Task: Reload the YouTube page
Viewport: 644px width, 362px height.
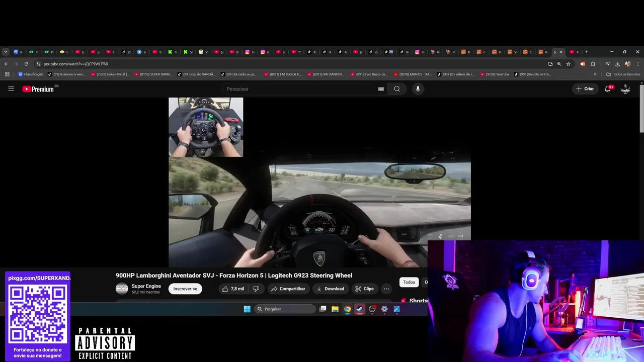Action: click(x=26, y=64)
